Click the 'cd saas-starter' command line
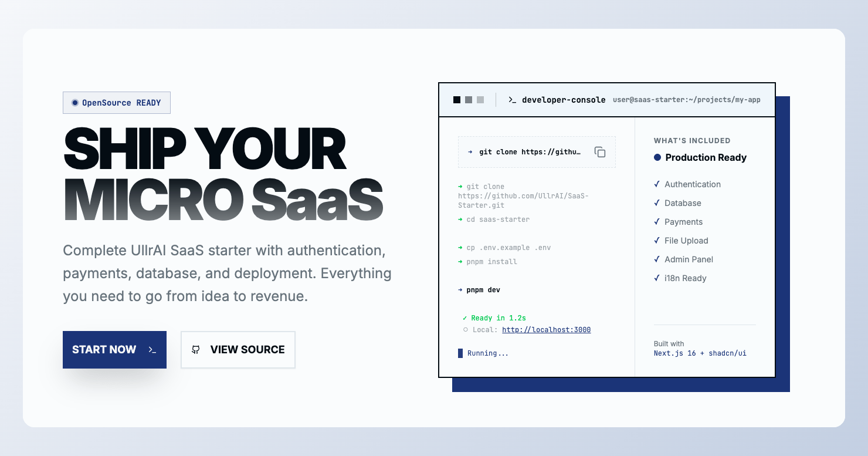Screen dimensions: 868x456 click(494, 219)
